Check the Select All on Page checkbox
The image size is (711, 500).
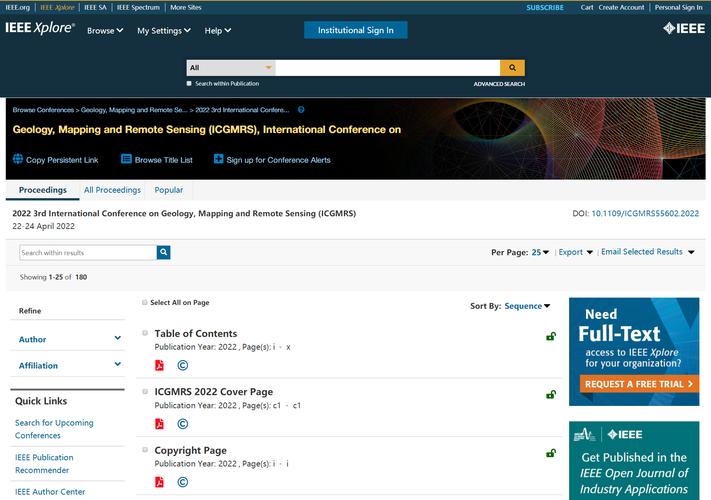145,302
